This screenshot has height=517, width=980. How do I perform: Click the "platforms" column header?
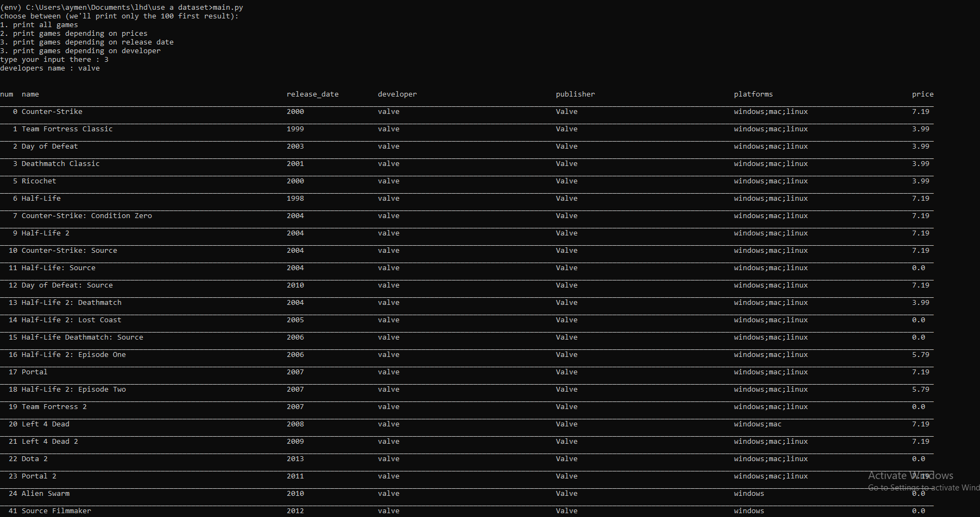[754, 94]
